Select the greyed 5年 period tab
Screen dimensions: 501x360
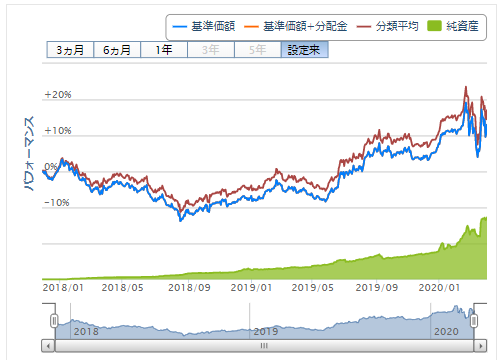coord(258,50)
